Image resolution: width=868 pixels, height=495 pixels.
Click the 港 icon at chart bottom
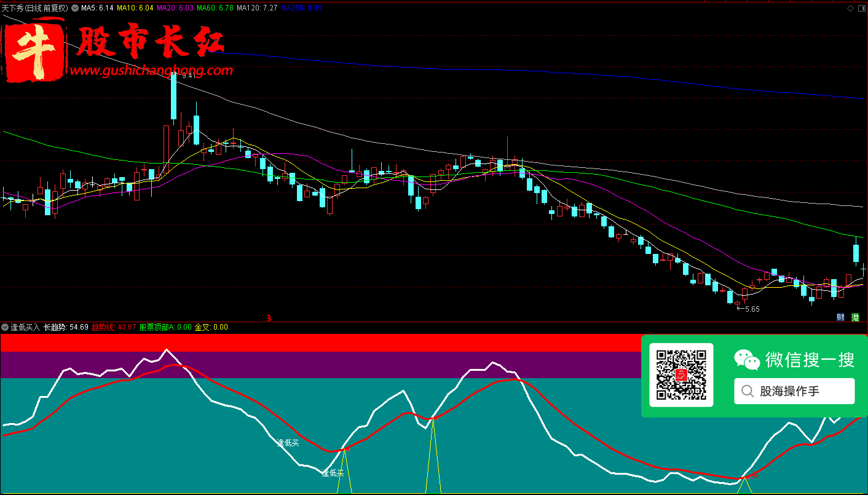(855, 317)
